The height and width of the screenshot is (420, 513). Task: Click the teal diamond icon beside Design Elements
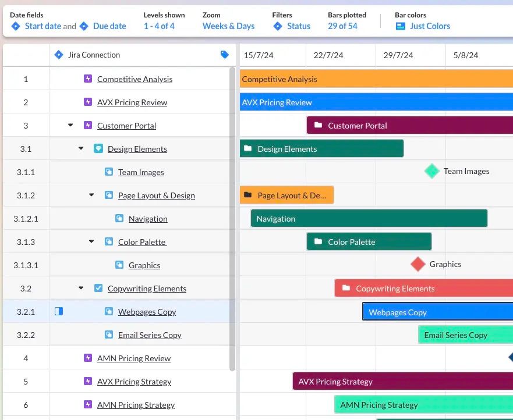[98, 148]
